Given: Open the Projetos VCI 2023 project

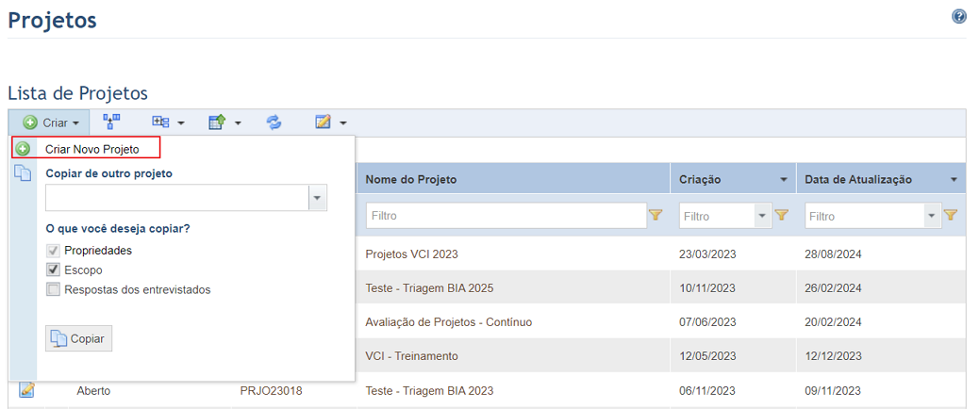Looking at the screenshot, I should click(x=412, y=254).
